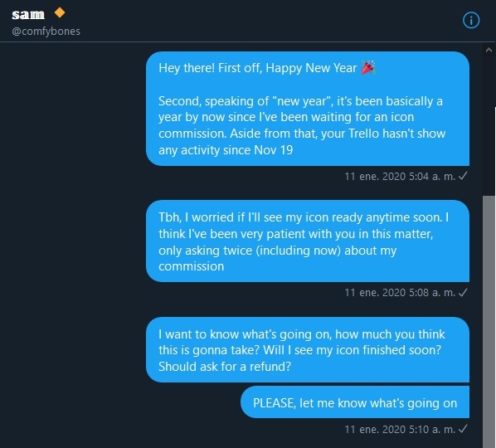Image resolution: width=496 pixels, height=448 pixels.
Task: Select the 'Tbh, I worried' message bubble
Action: [x=308, y=241]
